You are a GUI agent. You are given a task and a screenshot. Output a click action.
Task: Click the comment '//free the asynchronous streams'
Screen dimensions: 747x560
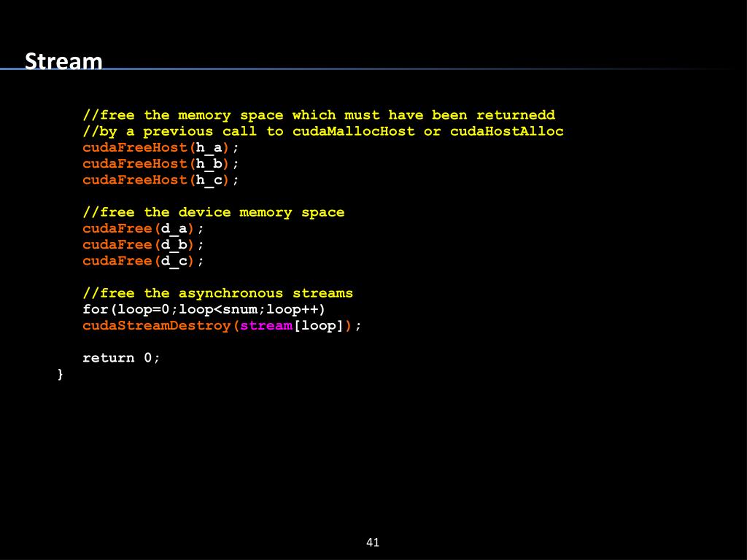coord(217,293)
